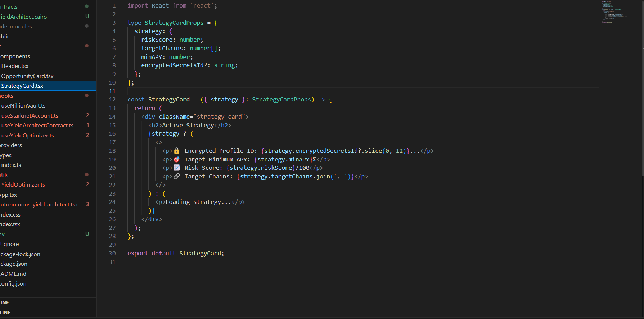644x319 pixels.
Task: Click the target emoji on line 19
Action: point(177,159)
